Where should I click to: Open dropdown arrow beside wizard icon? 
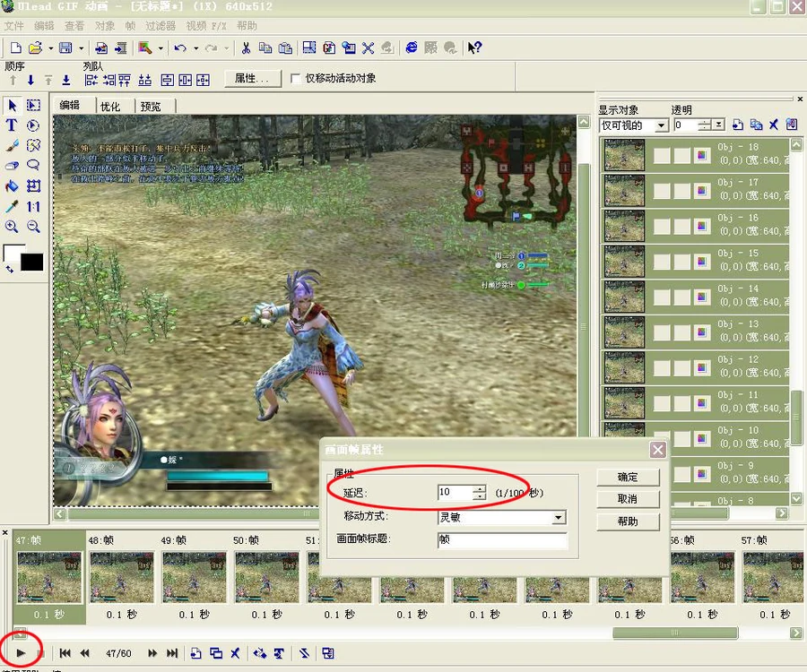point(161,48)
